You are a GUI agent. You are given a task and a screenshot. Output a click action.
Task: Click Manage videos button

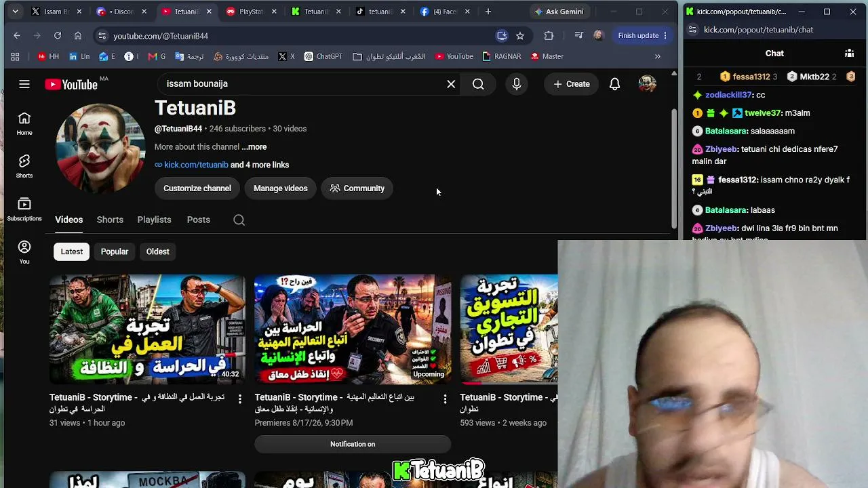coord(281,188)
